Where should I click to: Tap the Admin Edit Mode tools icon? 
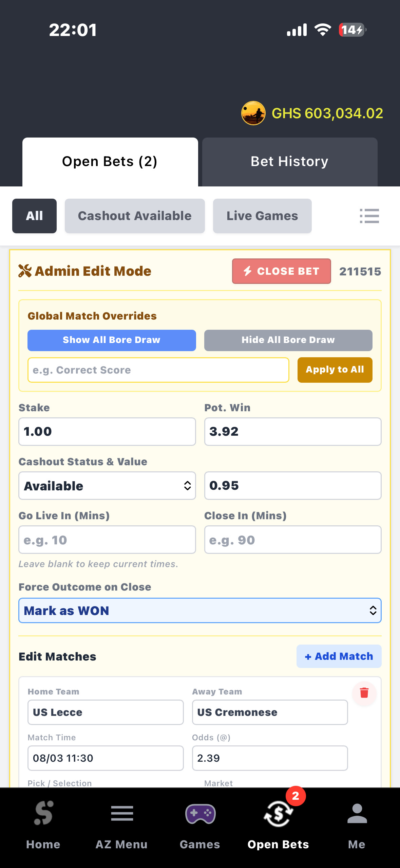25,271
